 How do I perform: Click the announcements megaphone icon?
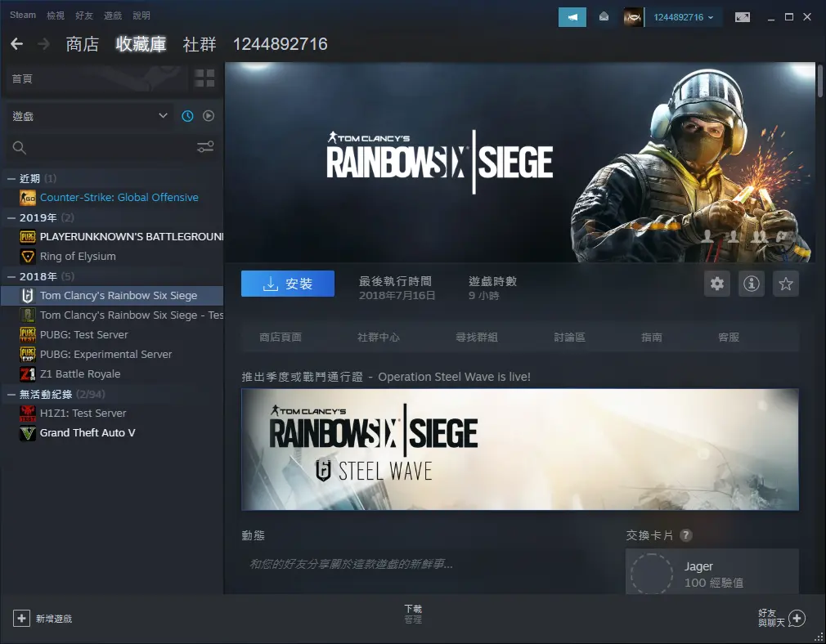pos(572,17)
